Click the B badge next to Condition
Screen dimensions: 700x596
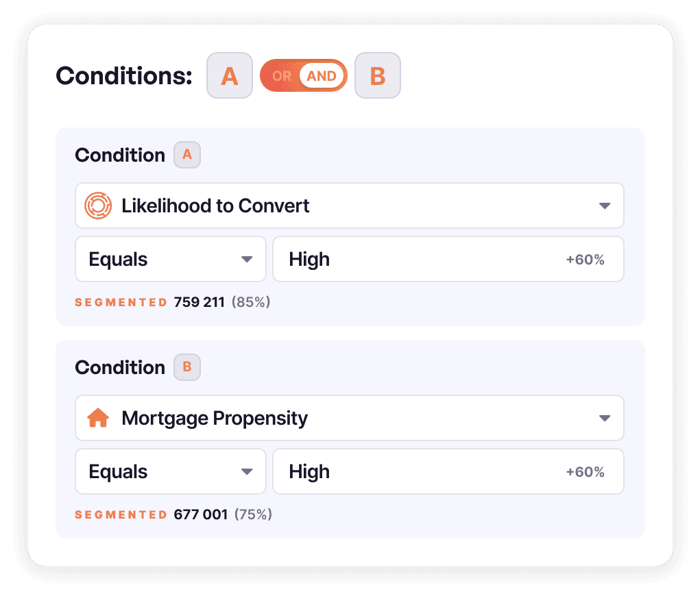click(x=186, y=367)
